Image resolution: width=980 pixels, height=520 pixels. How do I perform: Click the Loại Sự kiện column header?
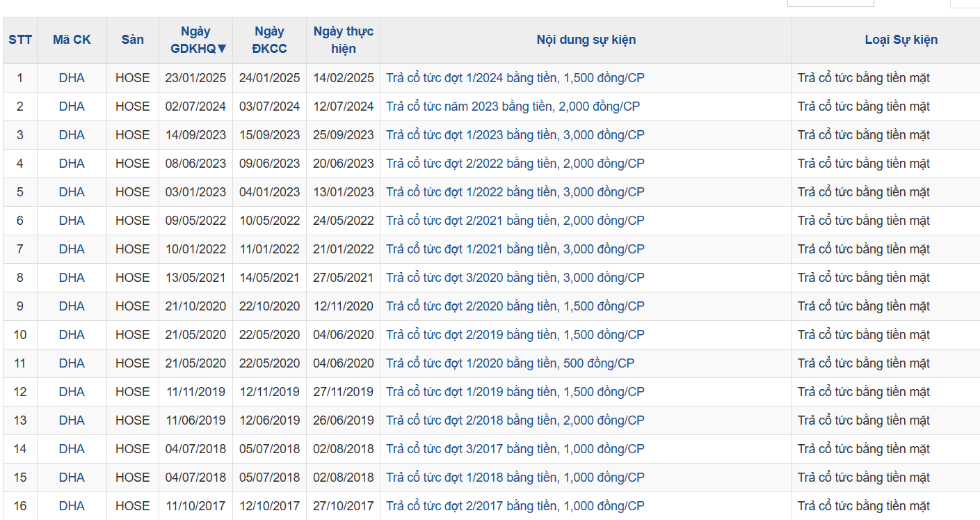(x=901, y=40)
